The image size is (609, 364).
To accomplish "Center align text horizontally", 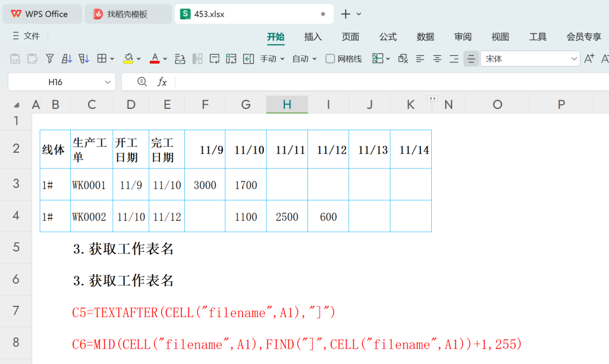I will coord(437,59).
